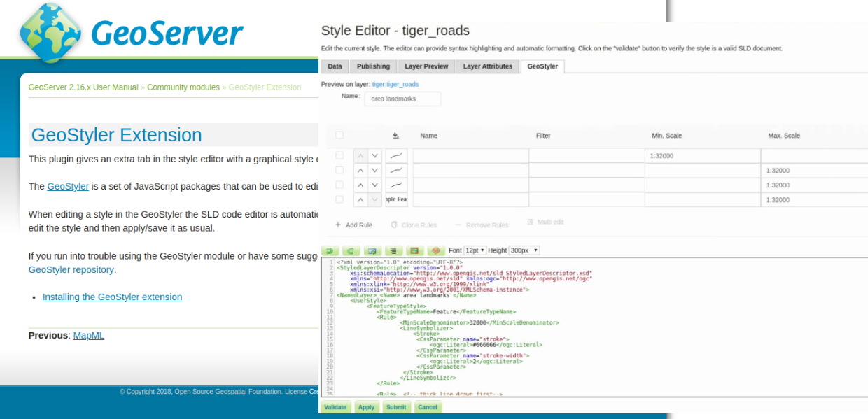Open the Community modules breadcrumb link

(x=183, y=87)
